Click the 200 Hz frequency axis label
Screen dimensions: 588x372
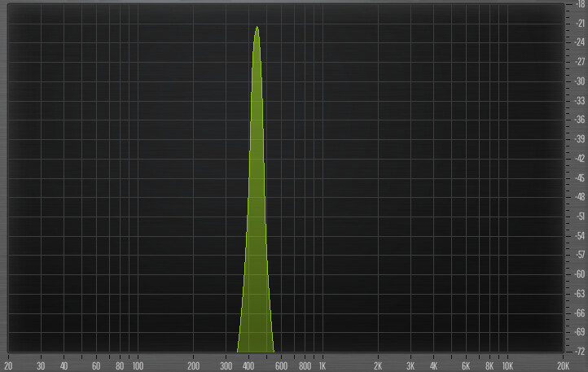(x=193, y=366)
